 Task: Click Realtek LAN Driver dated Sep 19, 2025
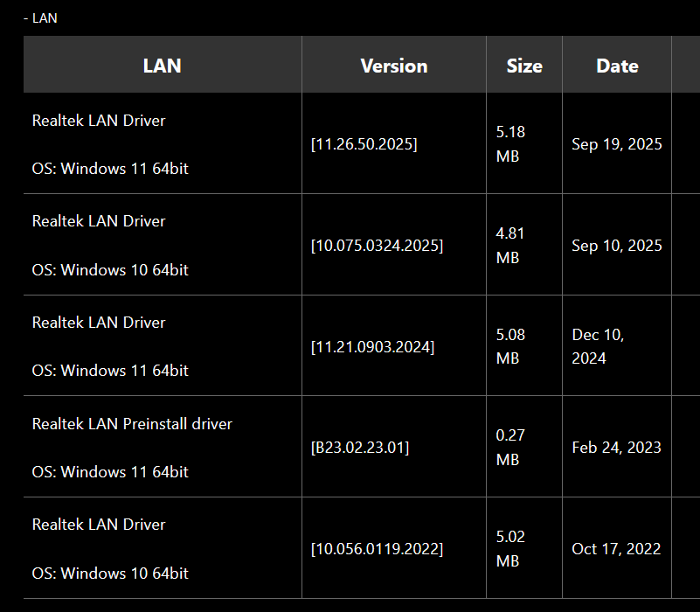click(99, 120)
